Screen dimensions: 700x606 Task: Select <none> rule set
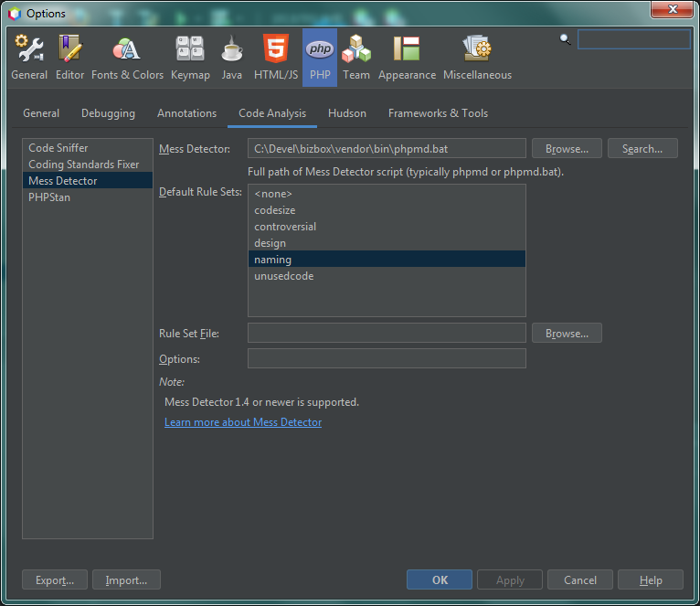(x=387, y=194)
